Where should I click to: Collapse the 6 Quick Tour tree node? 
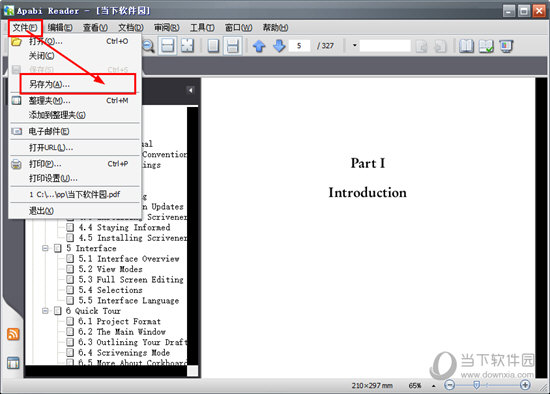click(x=45, y=311)
